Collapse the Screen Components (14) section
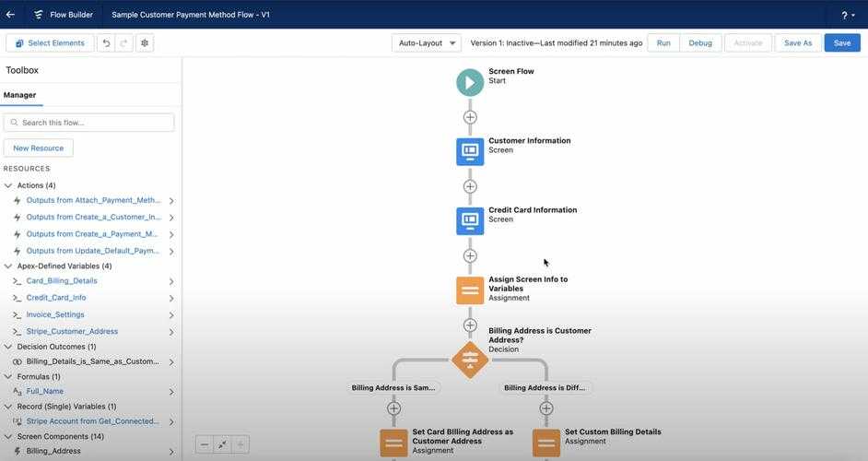This screenshot has height=461, width=868. coord(8,437)
